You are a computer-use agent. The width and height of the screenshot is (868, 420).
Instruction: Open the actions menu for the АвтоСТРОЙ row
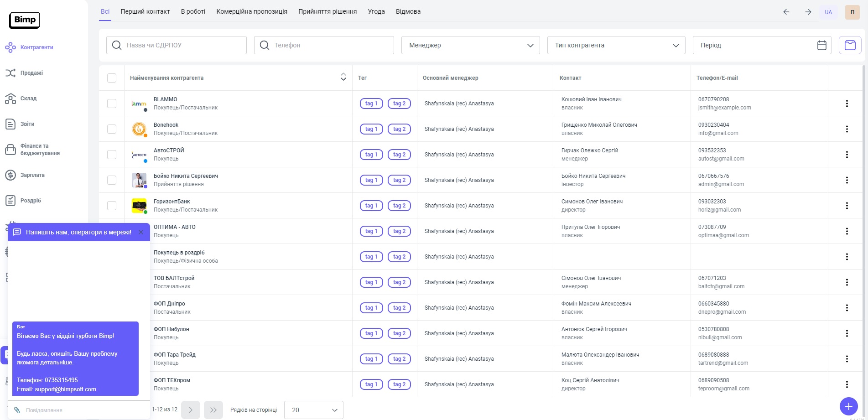pos(847,155)
